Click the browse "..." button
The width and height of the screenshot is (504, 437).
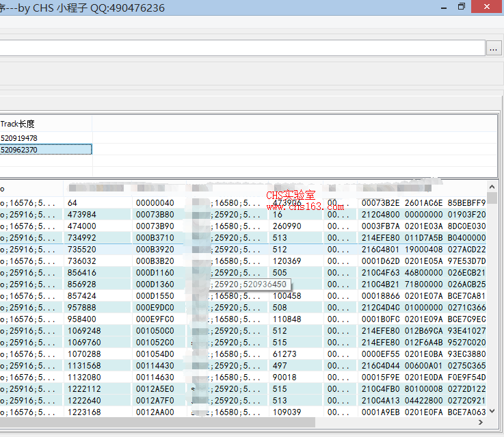(x=493, y=49)
